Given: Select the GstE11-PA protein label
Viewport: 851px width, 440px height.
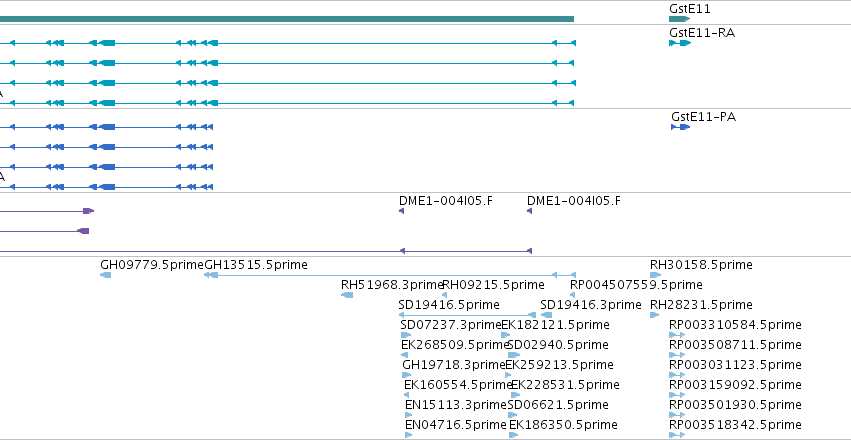Looking at the screenshot, I should coord(703,117).
